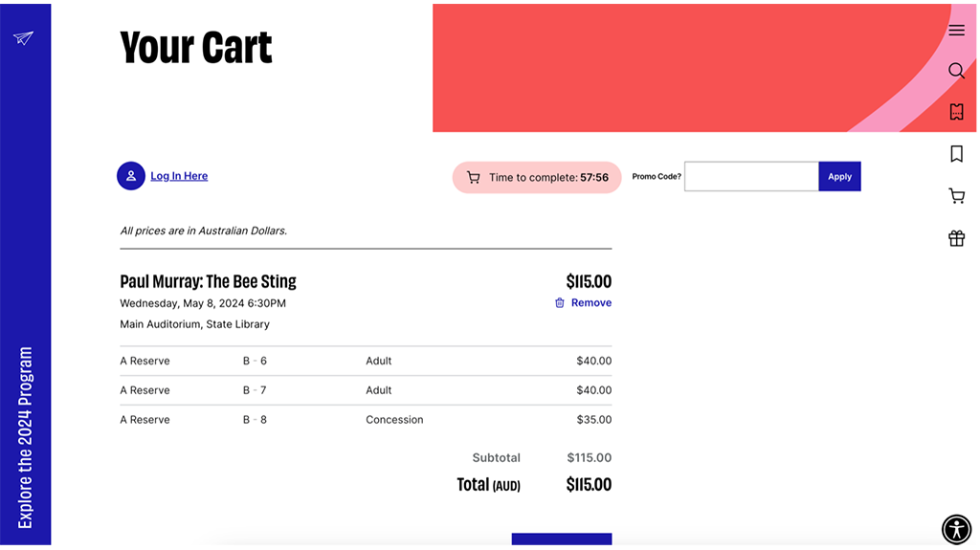Select the B-8 Concession ticket row
Viewport: 980px width, 550px height.
366,420
